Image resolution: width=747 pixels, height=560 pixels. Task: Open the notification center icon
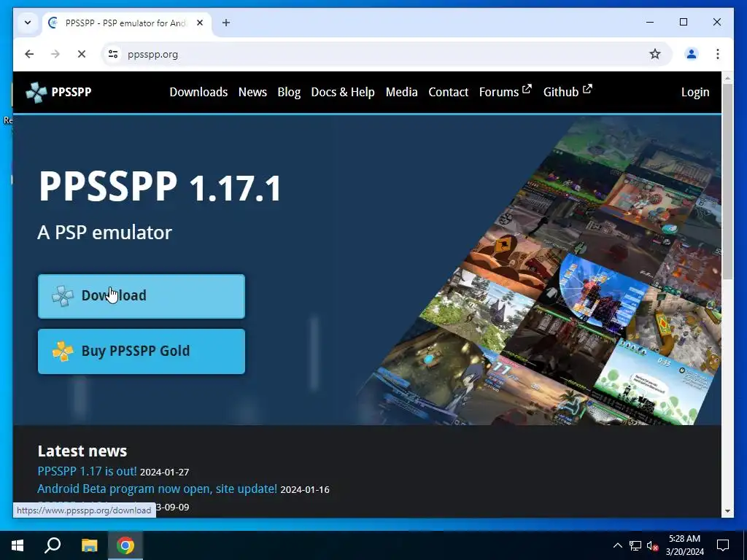tap(723, 545)
